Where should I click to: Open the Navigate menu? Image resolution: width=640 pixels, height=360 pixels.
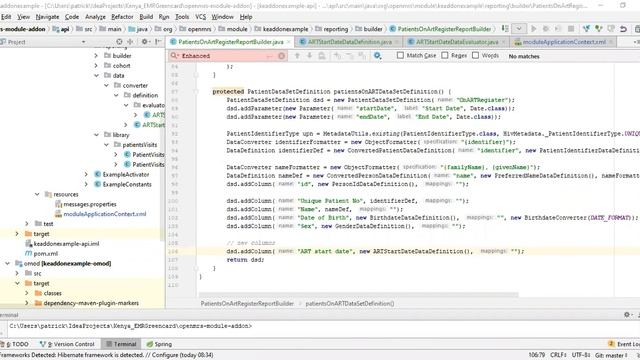(x=47, y=17)
